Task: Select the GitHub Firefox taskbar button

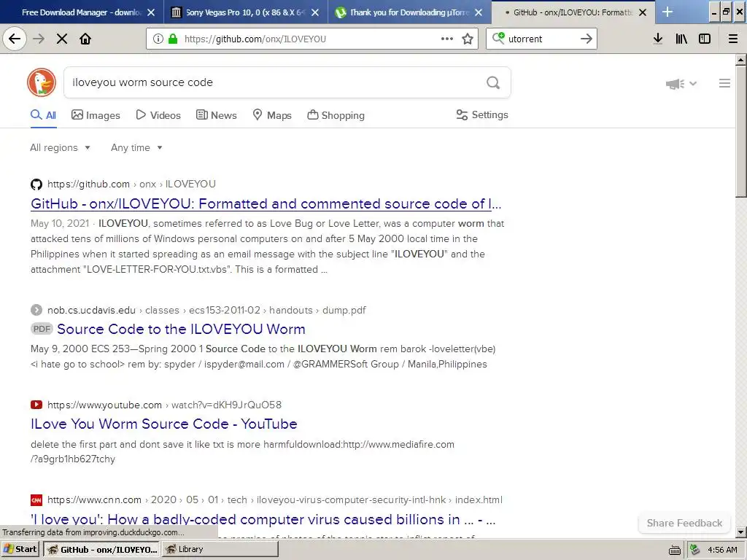Action: click(102, 550)
